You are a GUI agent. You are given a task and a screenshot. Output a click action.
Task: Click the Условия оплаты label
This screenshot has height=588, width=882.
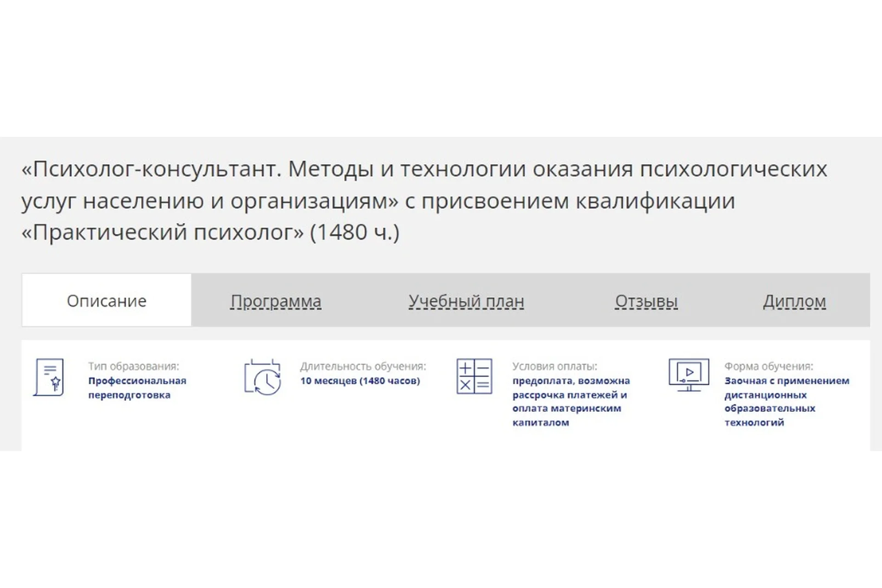pyautogui.click(x=554, y=366)
